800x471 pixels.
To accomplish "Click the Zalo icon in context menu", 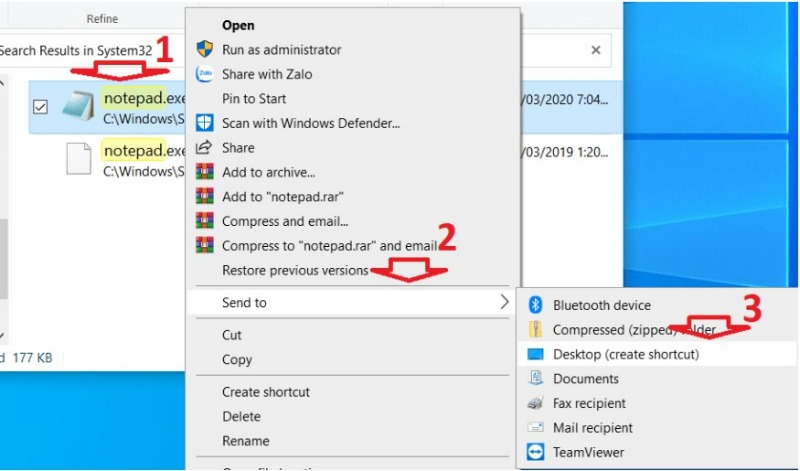I will click(x=205, y=74).
